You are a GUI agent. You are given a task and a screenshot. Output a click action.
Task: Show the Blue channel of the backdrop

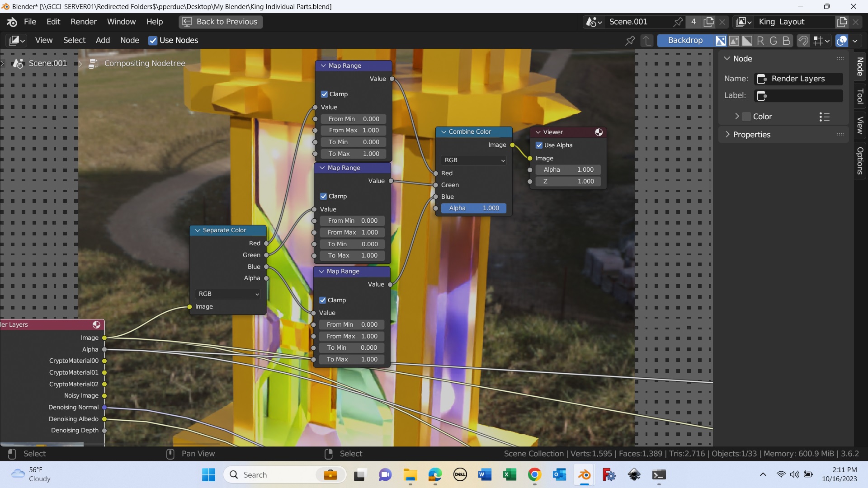coord(787,41)
